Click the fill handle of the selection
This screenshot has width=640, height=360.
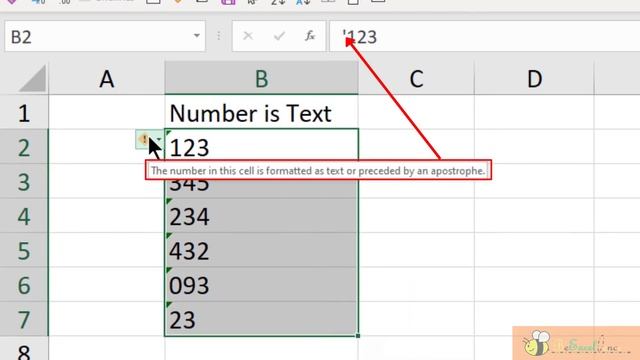358,336
